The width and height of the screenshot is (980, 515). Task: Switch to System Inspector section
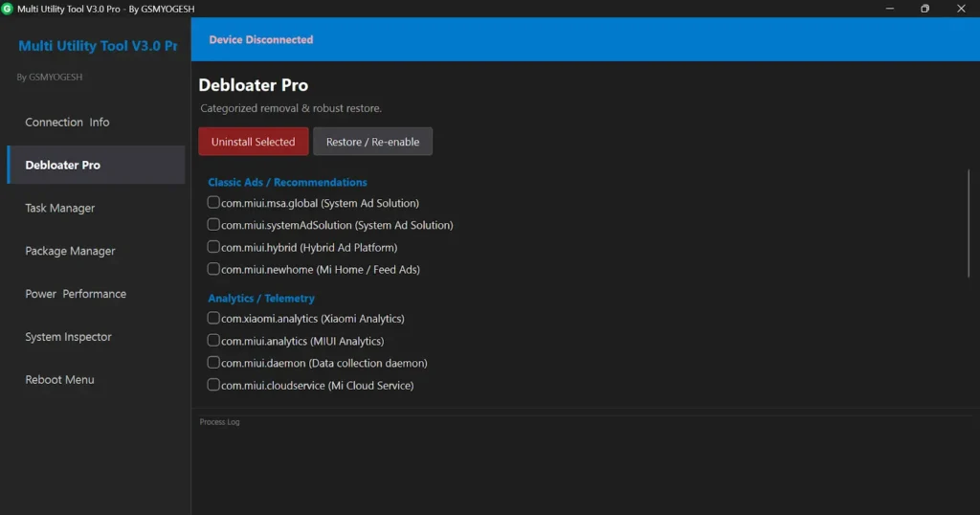[96, 337]
